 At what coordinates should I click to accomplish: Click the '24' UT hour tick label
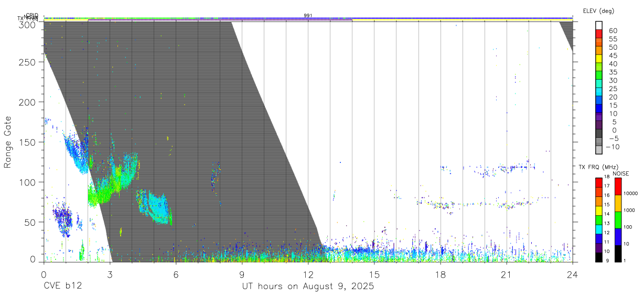click(x=572, y=274)
